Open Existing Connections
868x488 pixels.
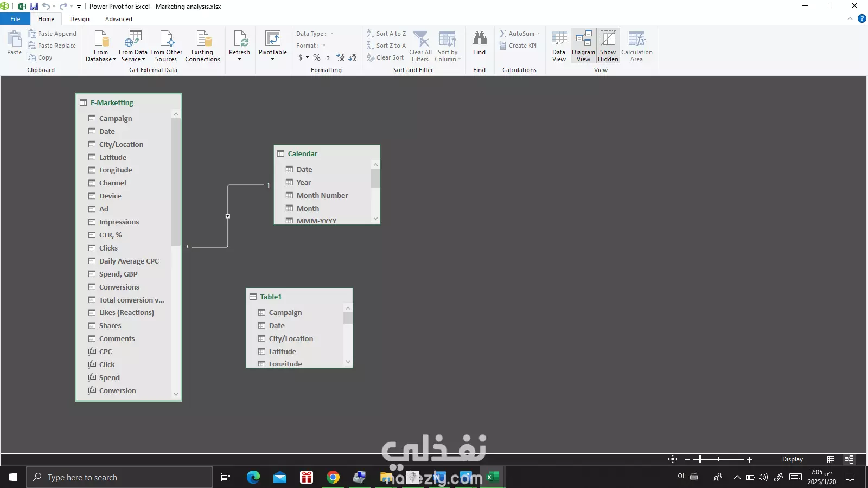coord(202,46)
